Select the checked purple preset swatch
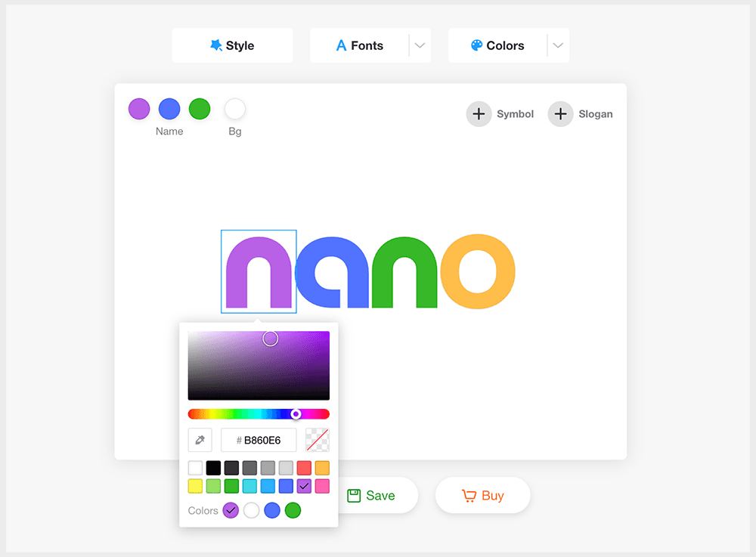Image resolution: width=756 pixels, height=557 pixels. [x=304, y=486]
